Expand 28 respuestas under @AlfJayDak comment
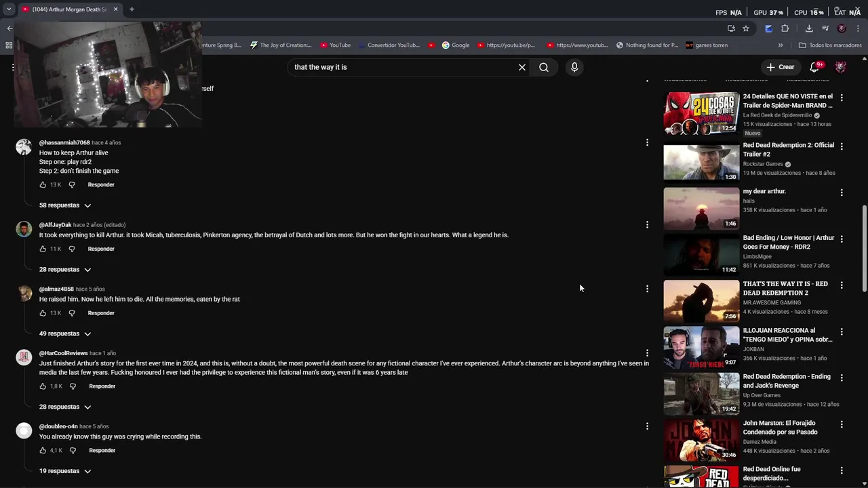 click(x=65, y=270)
